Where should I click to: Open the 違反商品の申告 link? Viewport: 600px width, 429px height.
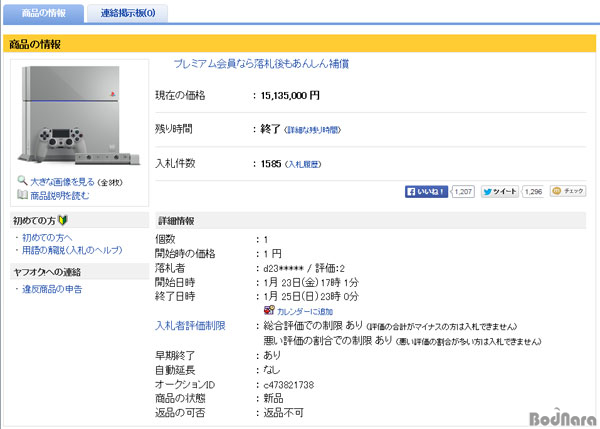tap(52, 289)
